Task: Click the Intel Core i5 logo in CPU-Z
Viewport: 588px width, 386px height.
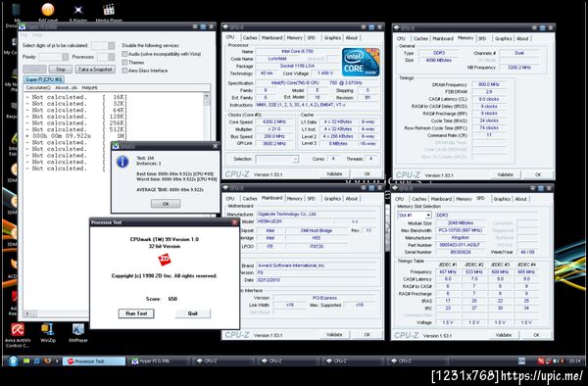Action: [361, 62]
